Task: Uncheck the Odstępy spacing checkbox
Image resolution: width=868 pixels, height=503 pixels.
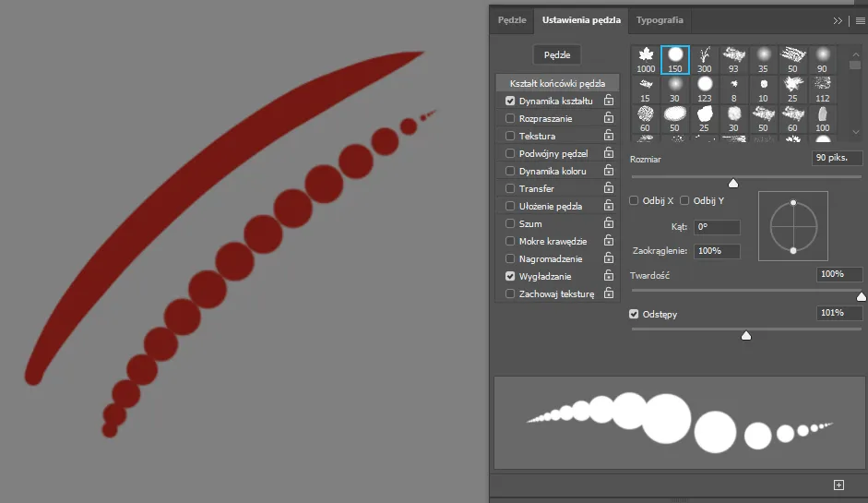Action: (x=634, y=314)
